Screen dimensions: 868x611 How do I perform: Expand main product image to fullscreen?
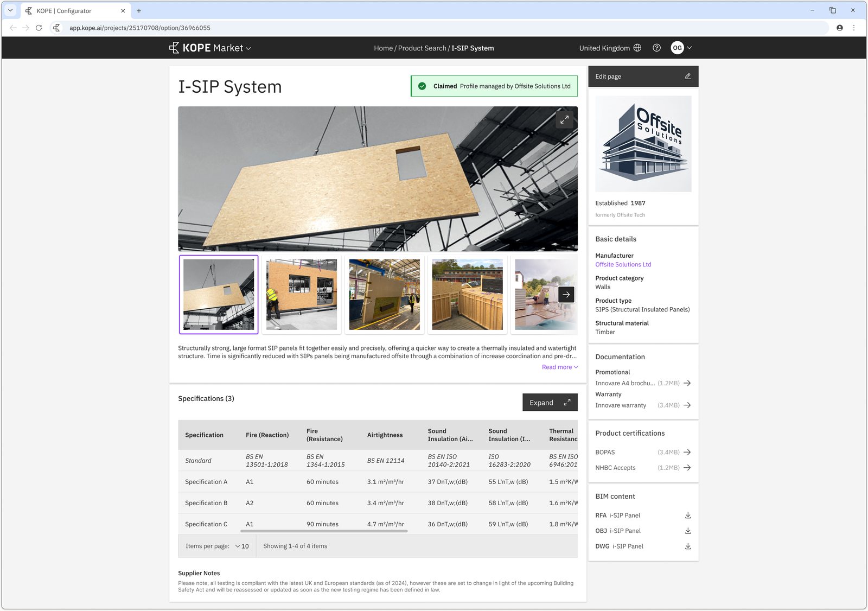(564, 119)
